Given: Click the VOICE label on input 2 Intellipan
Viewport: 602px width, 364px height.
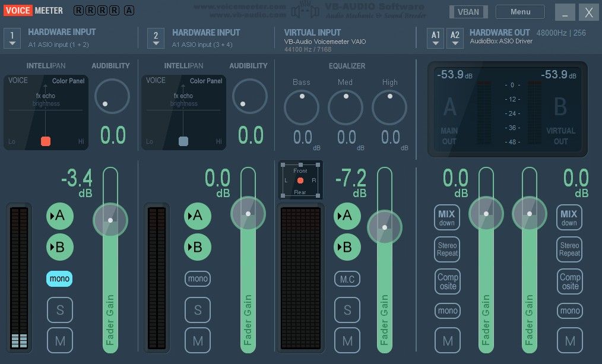Looking at the screenshot, I should pyautogui.click(x=156, y=80).
